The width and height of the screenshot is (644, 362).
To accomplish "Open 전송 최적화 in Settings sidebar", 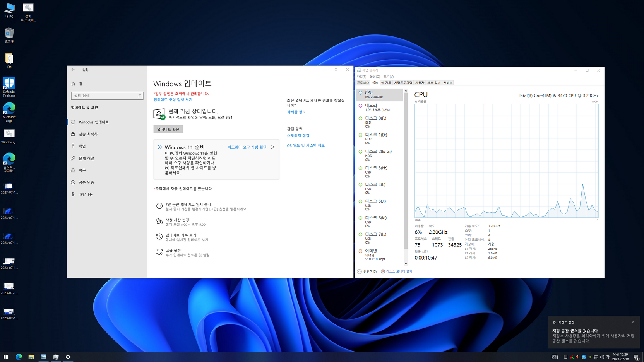I will [107, 134].
